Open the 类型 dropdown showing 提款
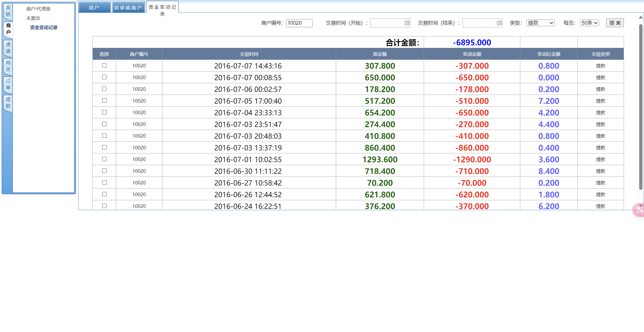The width and height of the screenshot is (644, 332). (x=540, y=23)
